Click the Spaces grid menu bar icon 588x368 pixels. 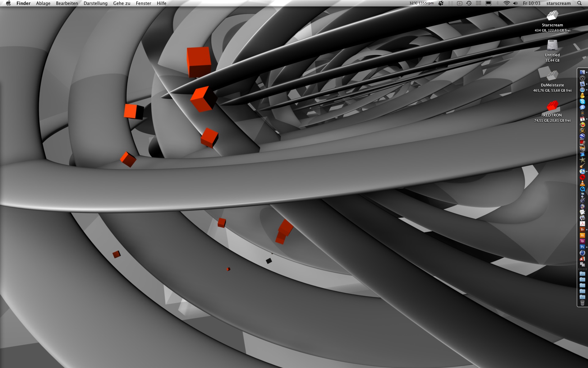click(479, 3)
